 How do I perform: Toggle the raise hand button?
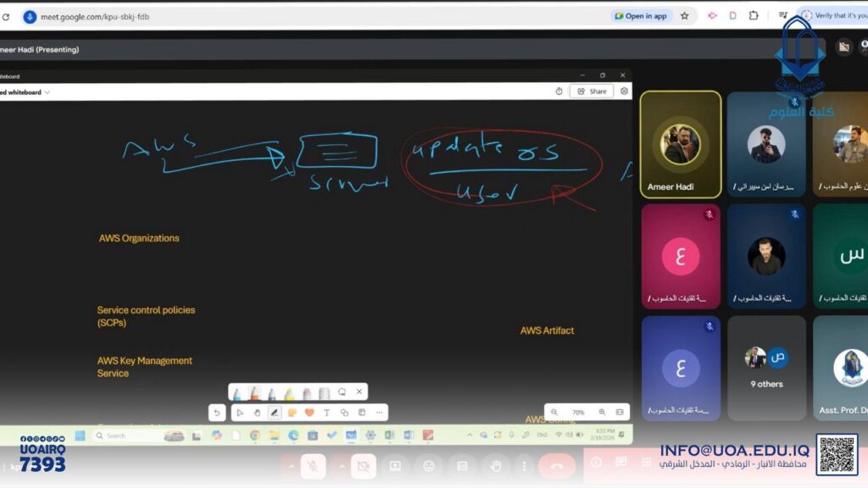click(x=496, y=466)
